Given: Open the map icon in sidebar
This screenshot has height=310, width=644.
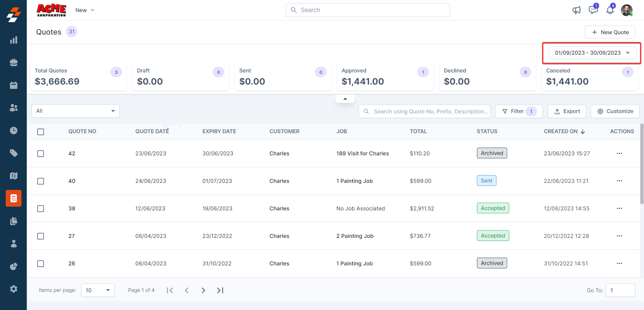Looking at the screenshot, I should [x=13, y=176].
